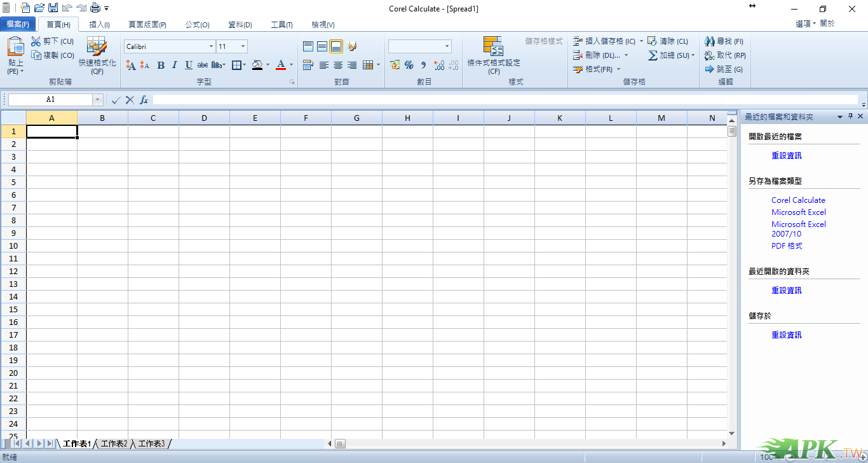Switch to the 資料(D) Data tab
868x463 pixels.
pyautogui.click(x=240, y=25)
